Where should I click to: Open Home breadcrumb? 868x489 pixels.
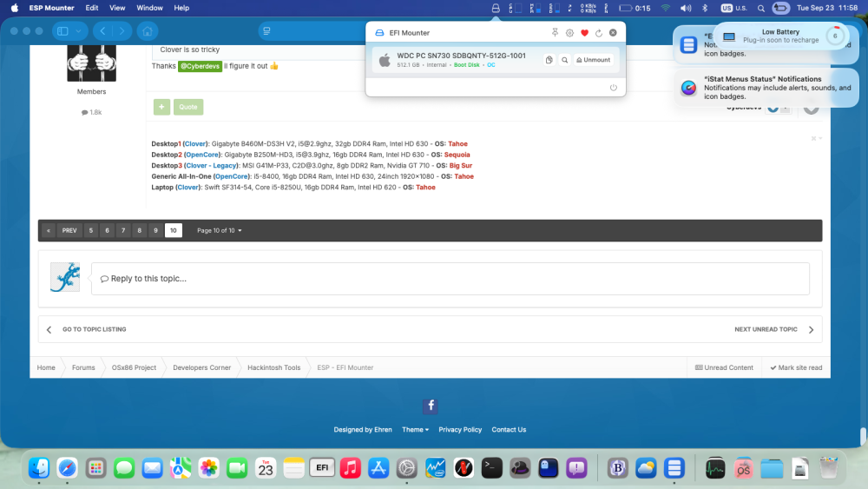(x=46, y=367)
